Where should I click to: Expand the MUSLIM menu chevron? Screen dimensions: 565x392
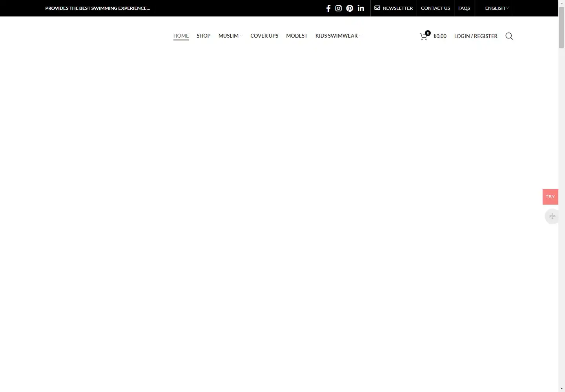242,36
